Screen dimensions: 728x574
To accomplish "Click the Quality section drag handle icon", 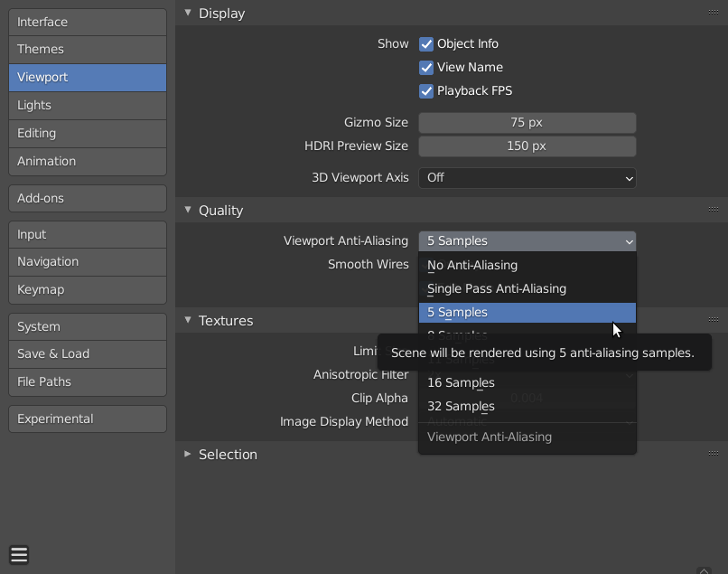I will [x=714, y=210].
